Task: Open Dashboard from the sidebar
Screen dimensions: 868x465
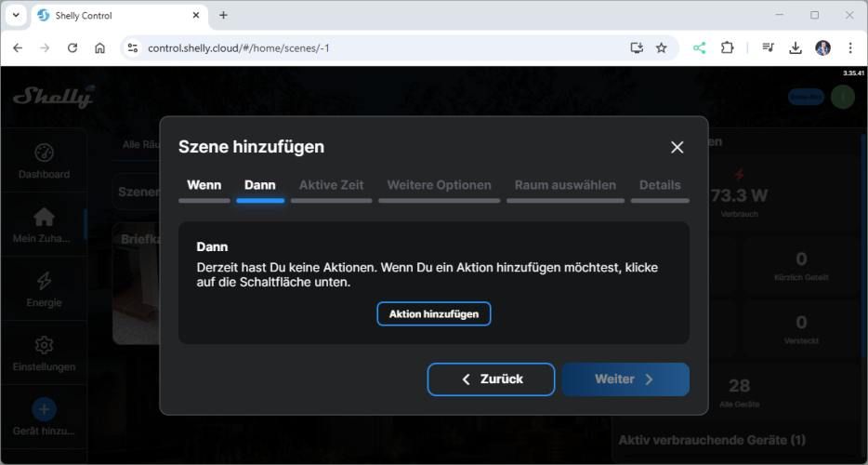Action: pos(44,161)
